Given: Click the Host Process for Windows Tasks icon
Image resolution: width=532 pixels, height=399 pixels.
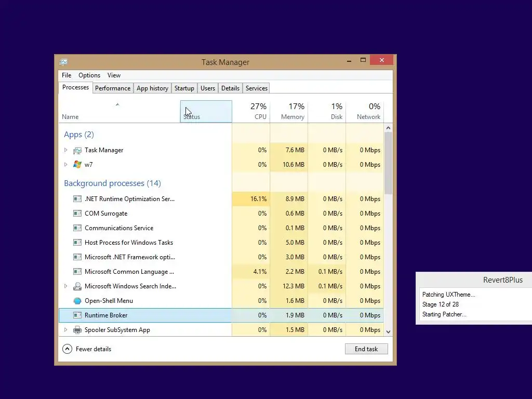Looking at the screenshot, I should click(x=77, y=243).
